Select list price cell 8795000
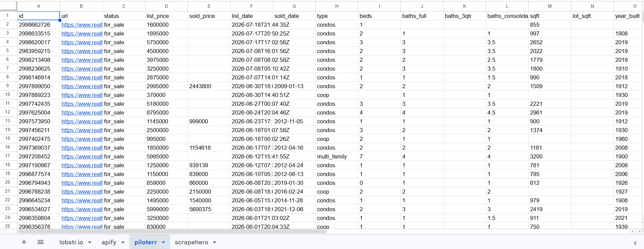The height and width of the screenshot is (249, 644). tap(166, 113)
